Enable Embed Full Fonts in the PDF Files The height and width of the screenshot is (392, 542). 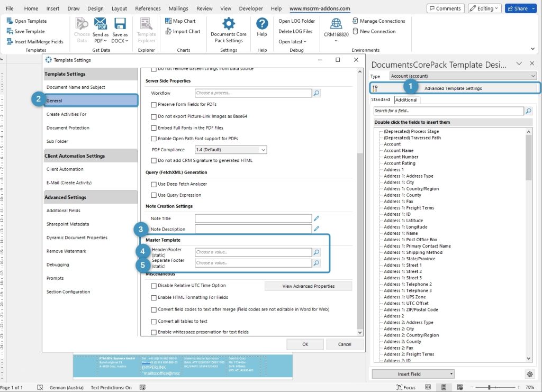pos(154,128)
